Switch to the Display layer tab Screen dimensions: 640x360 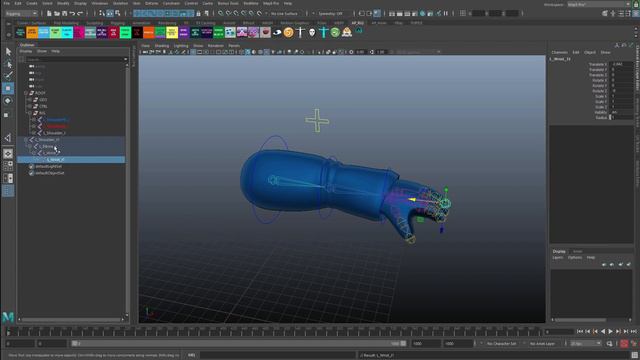tap(559, 251)
